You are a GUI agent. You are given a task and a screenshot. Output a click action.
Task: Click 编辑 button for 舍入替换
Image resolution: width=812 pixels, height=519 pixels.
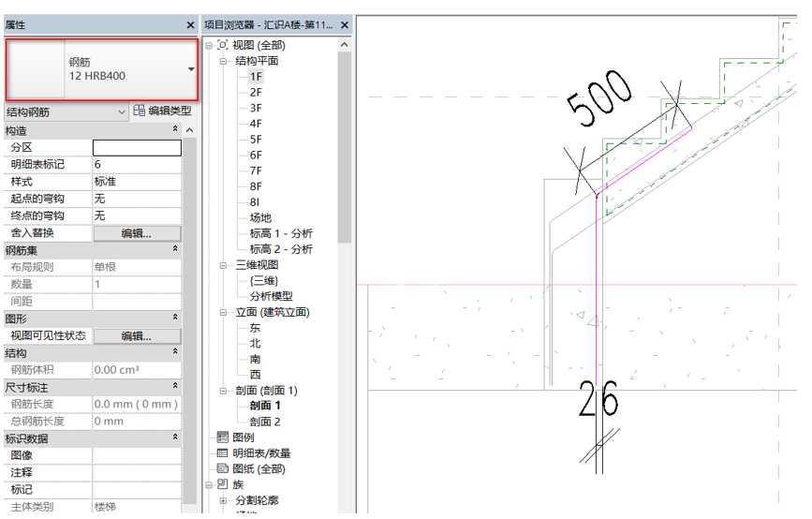coord(137,233)
